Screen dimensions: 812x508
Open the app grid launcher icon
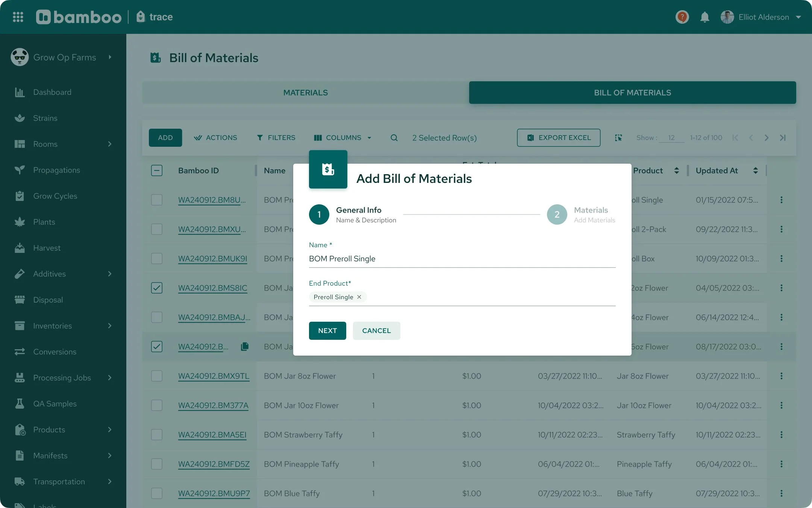point(18,17)
